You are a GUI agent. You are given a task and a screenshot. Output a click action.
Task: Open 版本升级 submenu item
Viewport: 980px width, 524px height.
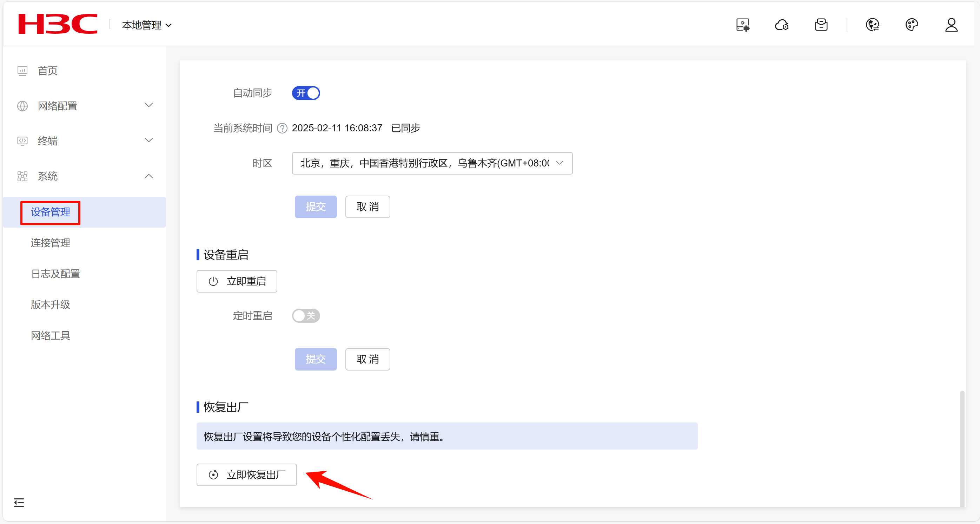coord(51,304)
